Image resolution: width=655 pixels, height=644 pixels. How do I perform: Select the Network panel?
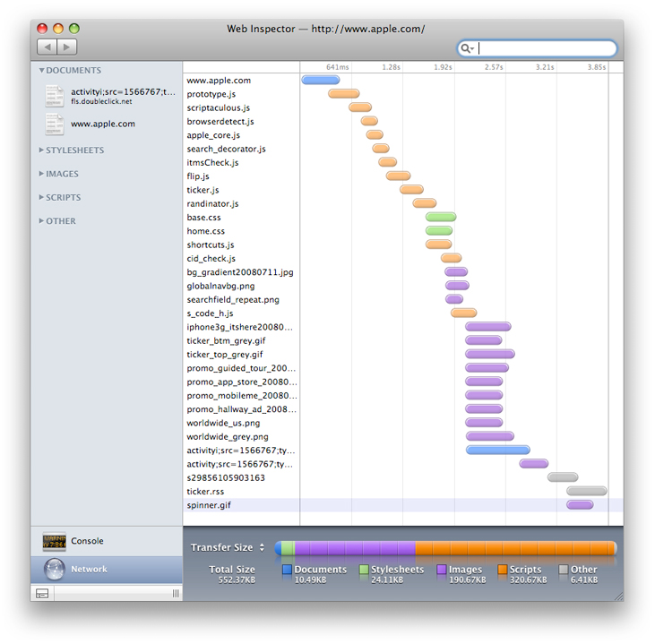click(x=107, y=570)
